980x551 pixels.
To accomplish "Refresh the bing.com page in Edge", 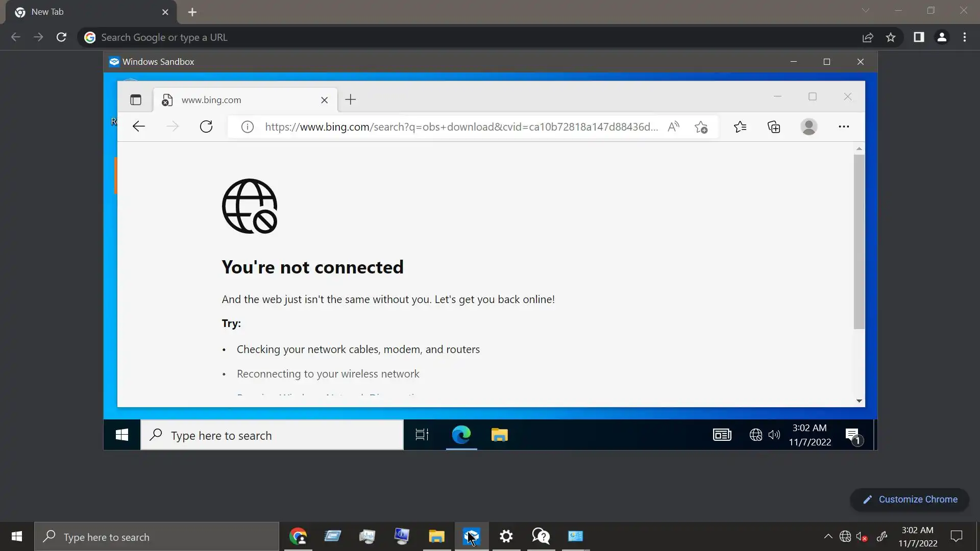I will (x=206, y=127).
